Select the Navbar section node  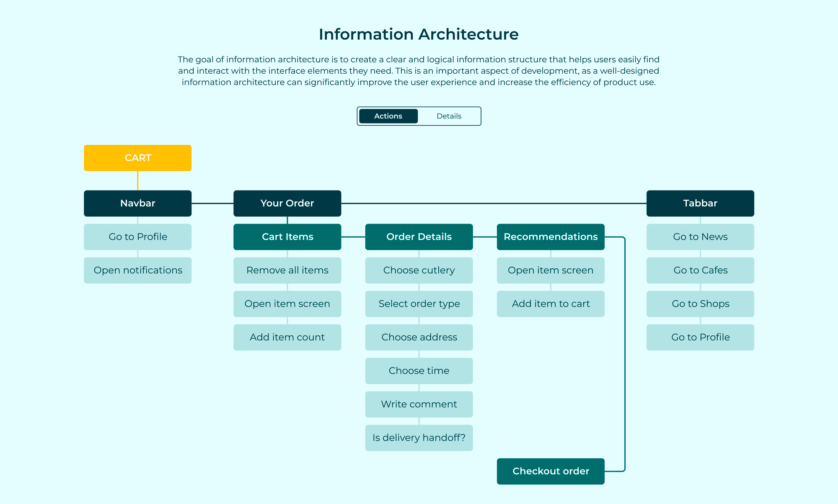tap(137, 203)
